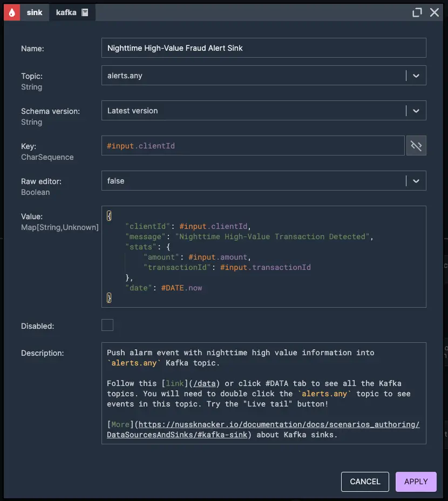The height and width of the screenshot is (501, 448).
Task: Click the "stats" key in value editor
Action: point(141,247)
